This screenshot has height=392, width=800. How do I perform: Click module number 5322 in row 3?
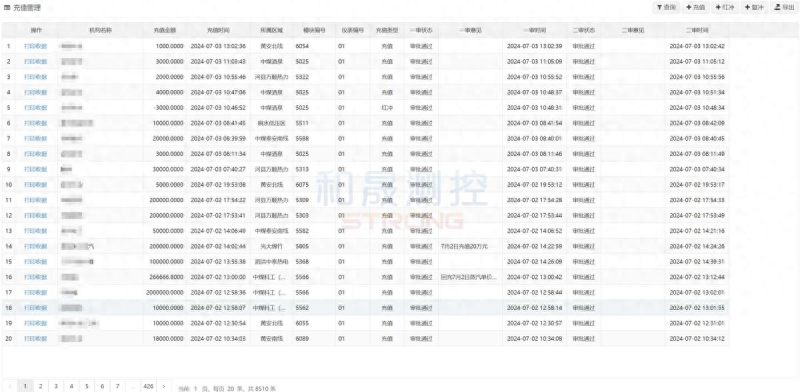coord(302,77)
